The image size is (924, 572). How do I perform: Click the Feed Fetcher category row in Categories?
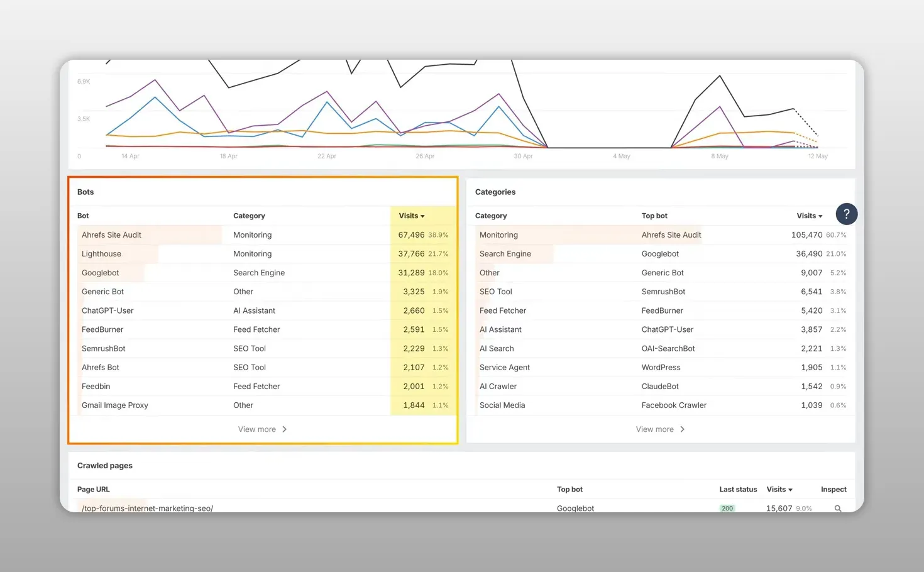pyautogui.click(x=661, y=311)
